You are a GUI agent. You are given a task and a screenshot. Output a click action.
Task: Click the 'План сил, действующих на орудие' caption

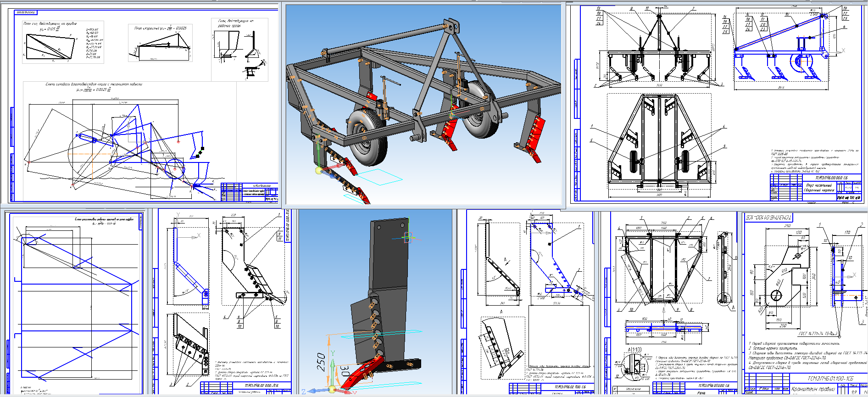point(50,23)
